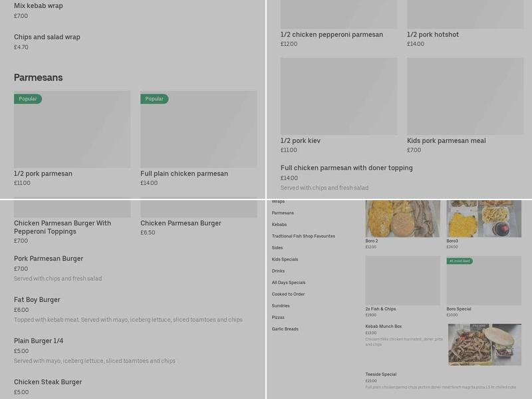Select the Kids pork parmesan meal image
Viewport: 532px width, 399px height.
coord(465,96)
